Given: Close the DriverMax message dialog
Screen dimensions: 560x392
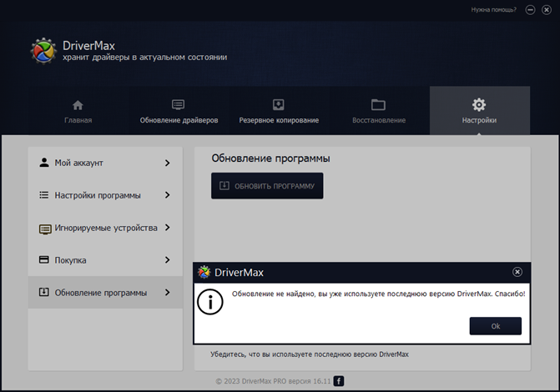Looking at the screenshot, I should click(517, 272).
